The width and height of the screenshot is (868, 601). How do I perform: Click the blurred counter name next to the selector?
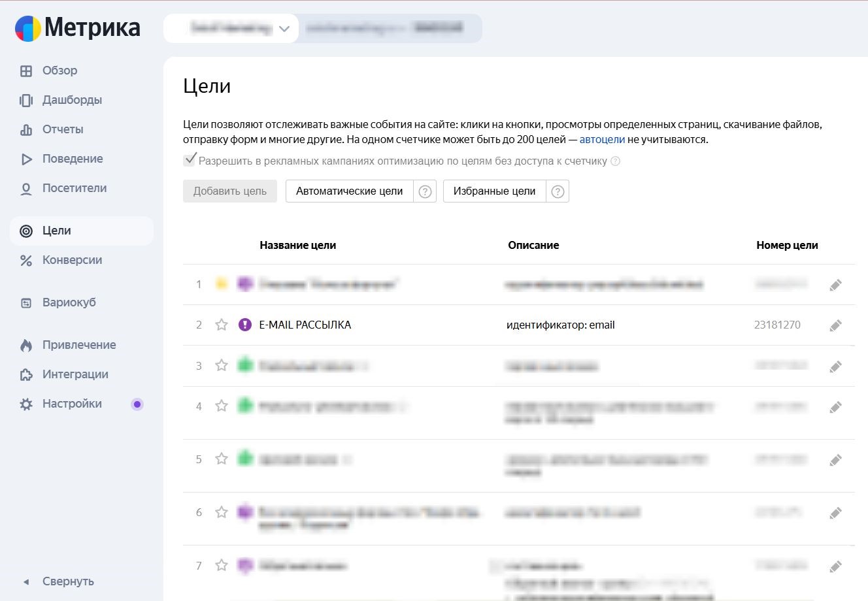pyautogui.click(x=390, y=29)
